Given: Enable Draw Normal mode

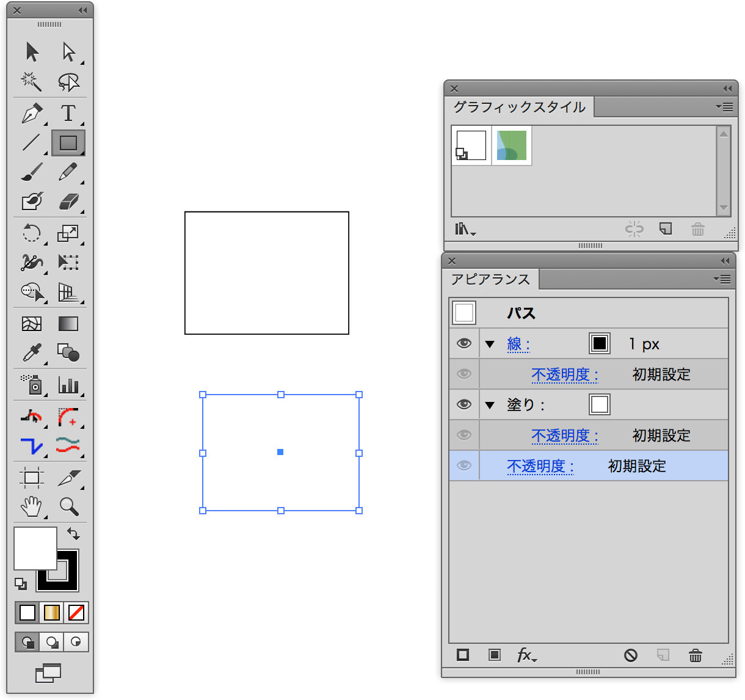Looking at the screenshot, I should 27,642.
